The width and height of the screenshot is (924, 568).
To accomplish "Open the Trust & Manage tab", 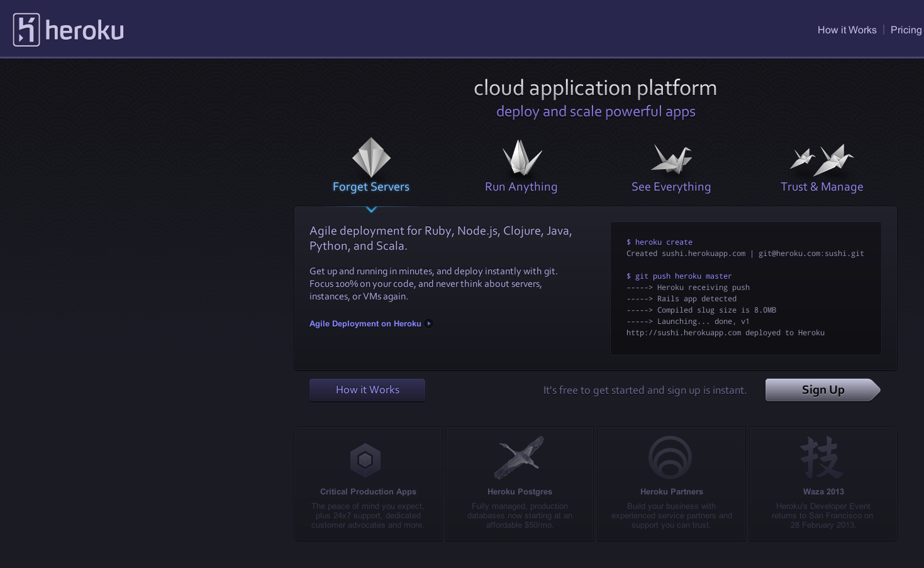I will coord(821,187).
